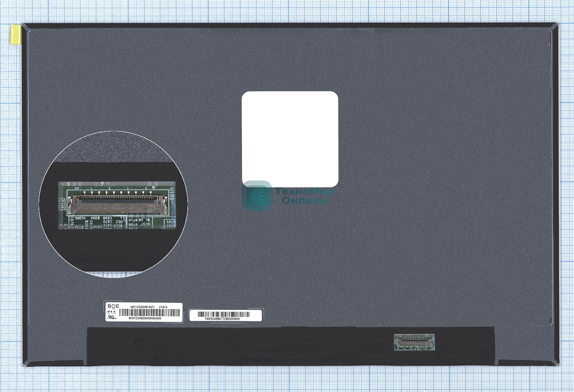Click the NE153QDM-NZ1 model number text
Image resolution: width=574 pixels, height=392 pixels.
pyautogui.click(x=142, y=307)
